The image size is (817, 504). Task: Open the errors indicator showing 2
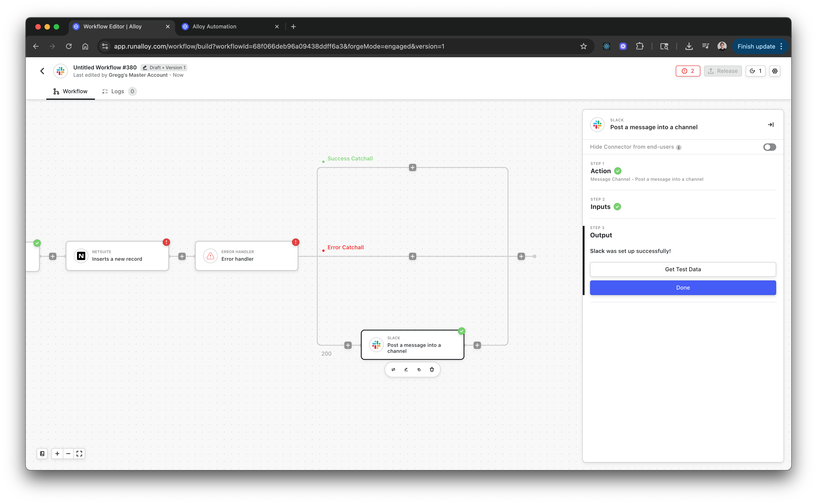coord(688,71)
